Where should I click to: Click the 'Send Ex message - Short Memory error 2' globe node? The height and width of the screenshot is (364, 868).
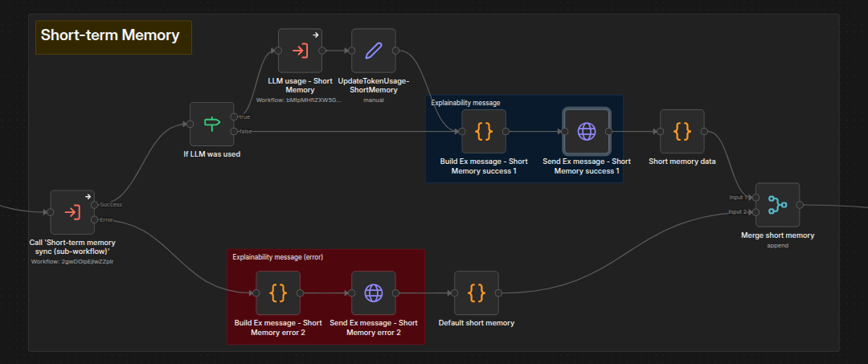(374, 293)
